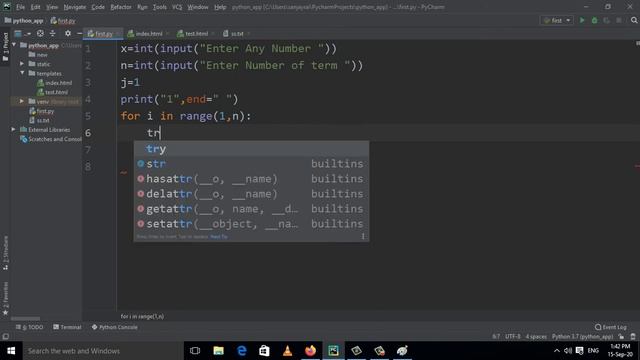Expand External Libraries node arrow
Viewport: 640px width, 360px height.
click(x=13, y=129)
